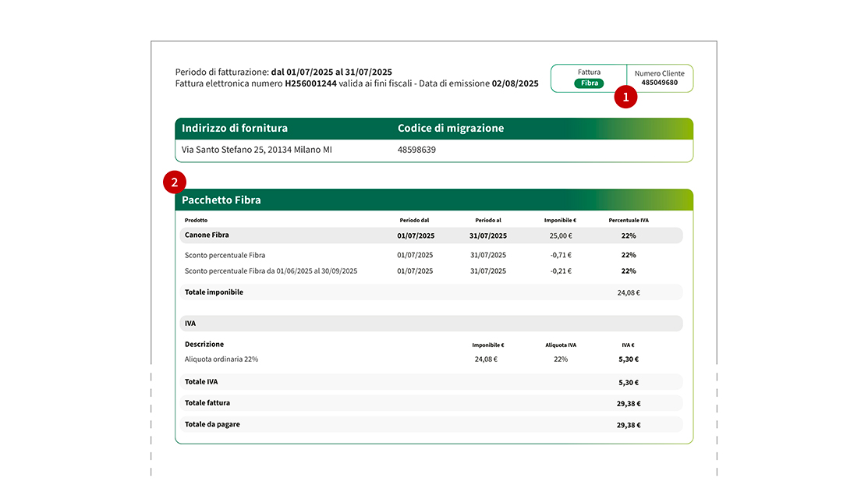Click the emission date 02/08/2025
The image size is (868, 499).
pyautogui.click(x=515, y=83)
